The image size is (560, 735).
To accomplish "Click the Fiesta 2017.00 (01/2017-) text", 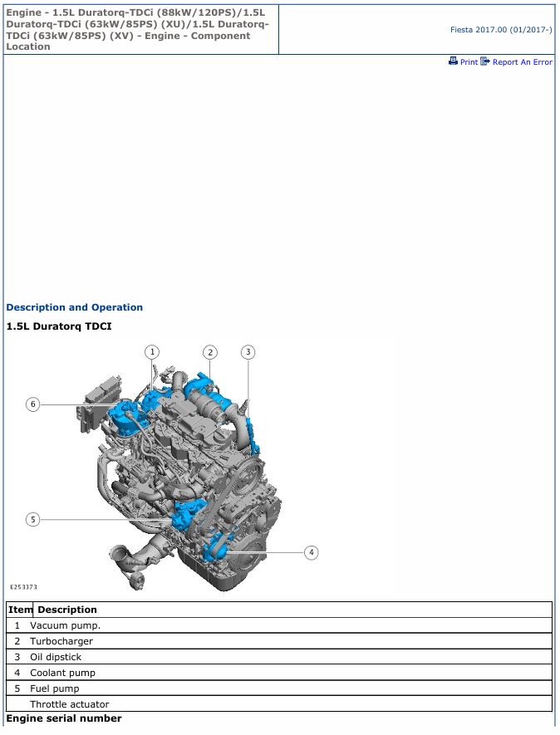I will click(x=501, y=30).
